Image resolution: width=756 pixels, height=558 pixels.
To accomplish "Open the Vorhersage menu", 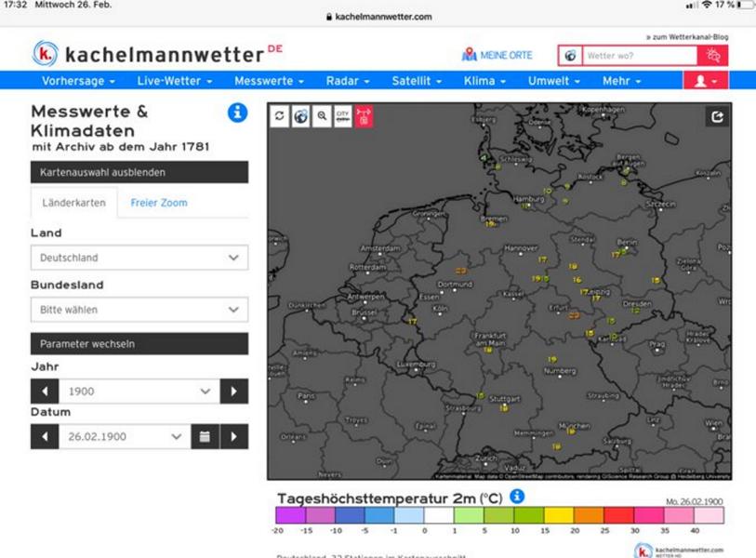I will pyautogui.click(x=78, y=81).
